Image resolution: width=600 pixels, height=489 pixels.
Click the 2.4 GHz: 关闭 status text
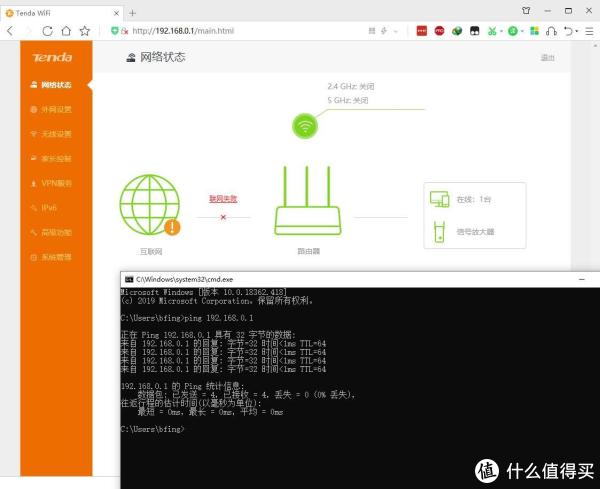click(x=351, y=86)
